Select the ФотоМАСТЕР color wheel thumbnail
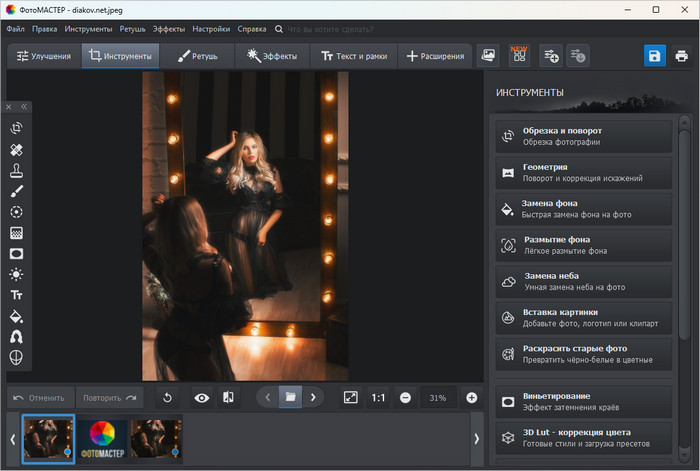 [x=101, y=439]
